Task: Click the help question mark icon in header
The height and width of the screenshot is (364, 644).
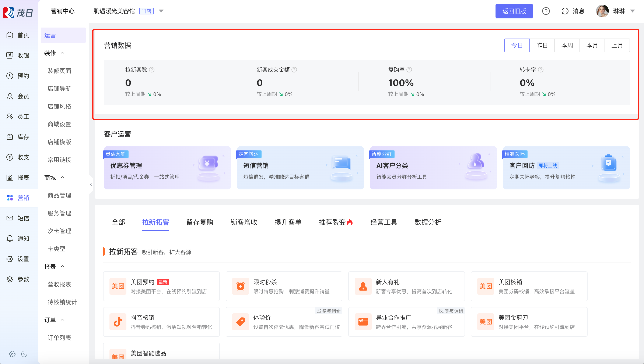Action: [x=546, y=11]
